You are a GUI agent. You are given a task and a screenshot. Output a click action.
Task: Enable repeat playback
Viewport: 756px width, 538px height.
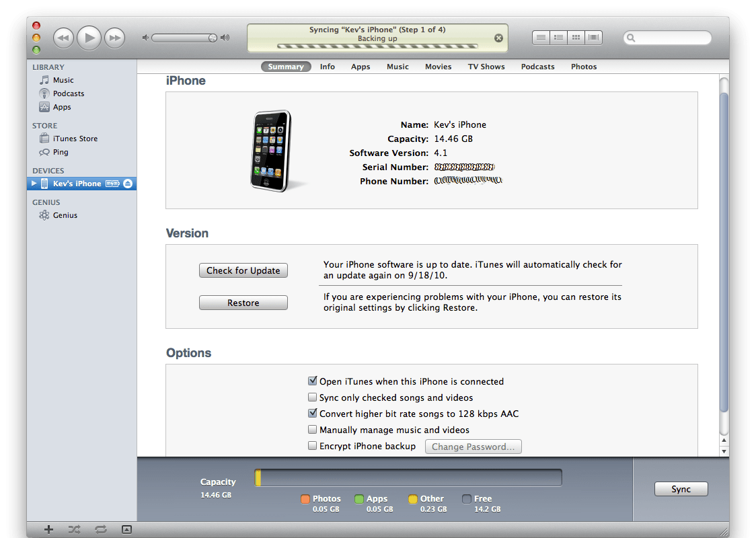point(100,529)
